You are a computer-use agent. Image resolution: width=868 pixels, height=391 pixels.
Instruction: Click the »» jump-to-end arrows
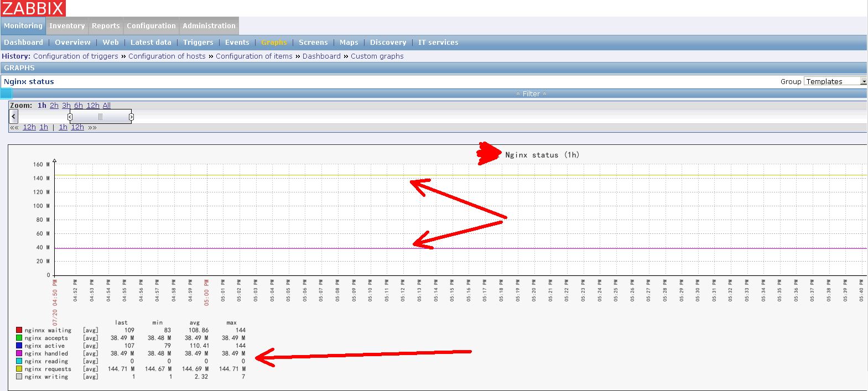[x=92, y=127]
